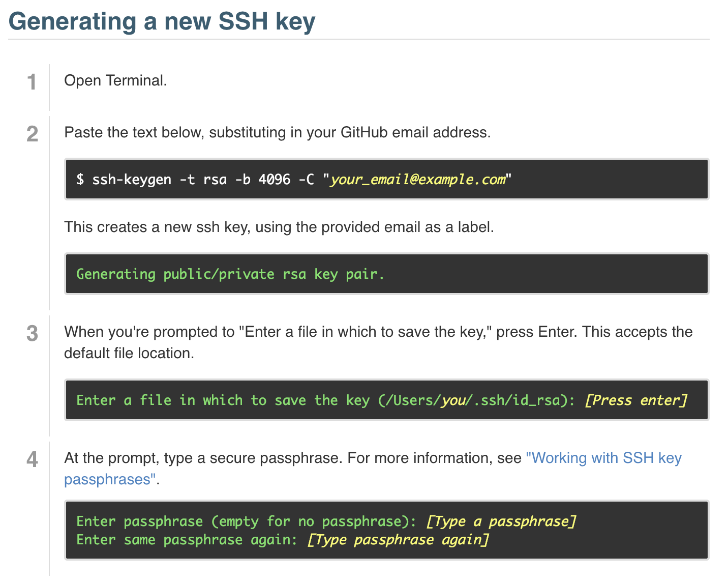Click the "[Type a passphrase]" placeholder

tap(501, 521)
